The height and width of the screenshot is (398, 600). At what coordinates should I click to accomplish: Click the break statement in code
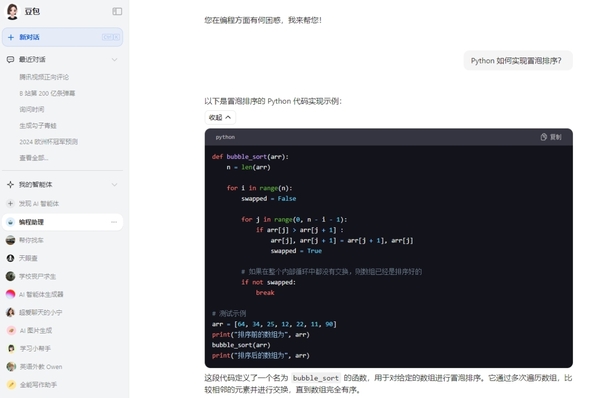click(265, 293)
